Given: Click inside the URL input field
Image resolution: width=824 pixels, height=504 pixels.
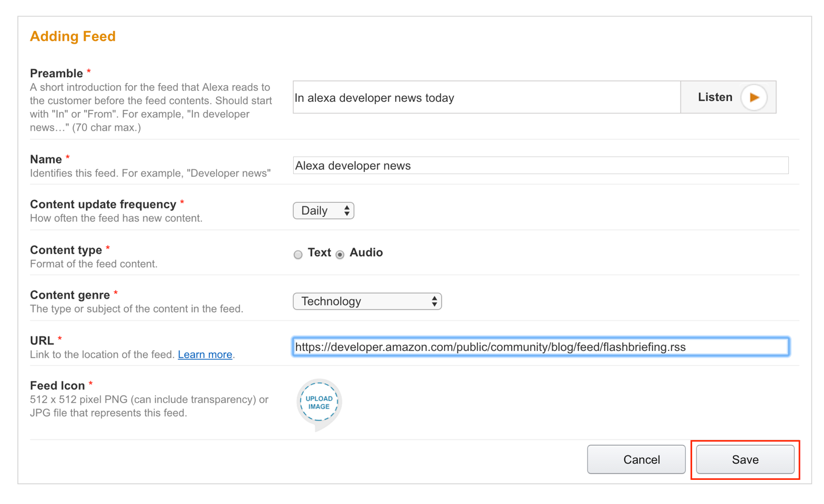Looking at the screenshot, I should tap(540, 347).
